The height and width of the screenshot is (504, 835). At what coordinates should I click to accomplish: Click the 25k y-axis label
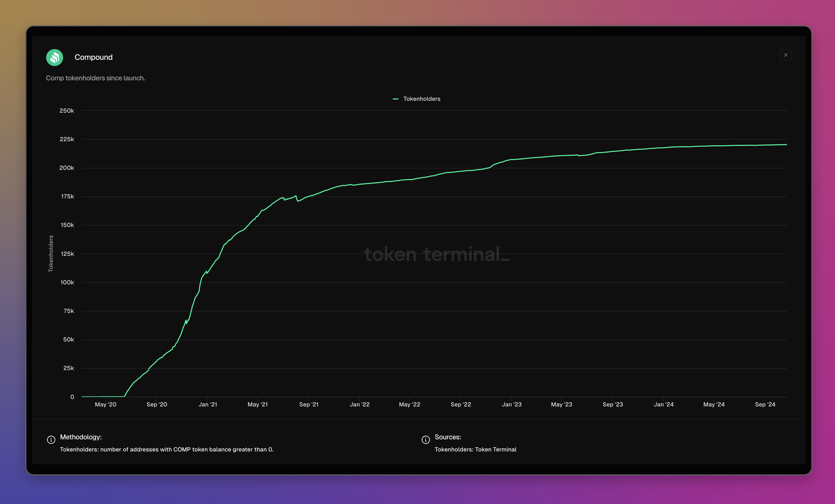point(69,368)
